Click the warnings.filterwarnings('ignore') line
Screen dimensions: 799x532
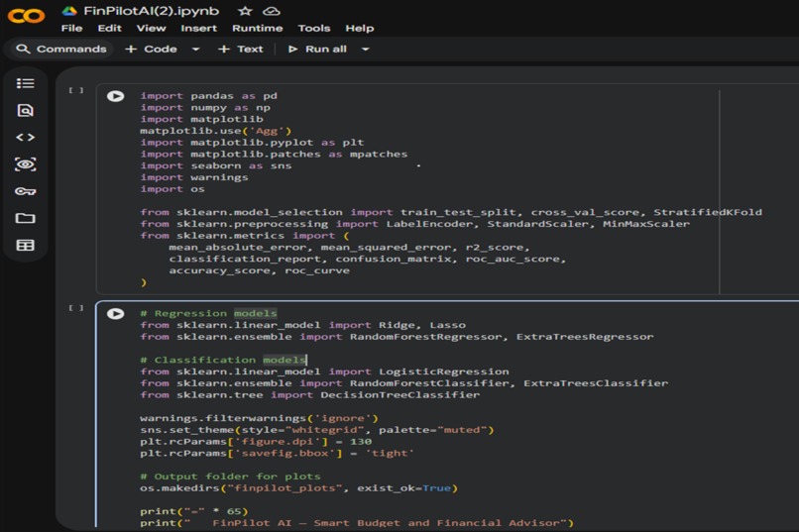(260, 418)
